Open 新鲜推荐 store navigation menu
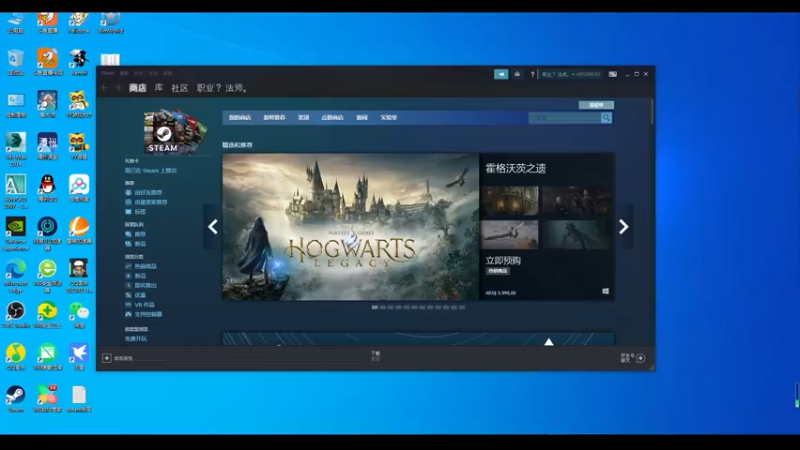This screenshot has height=450, width=800. click(274, 118)
